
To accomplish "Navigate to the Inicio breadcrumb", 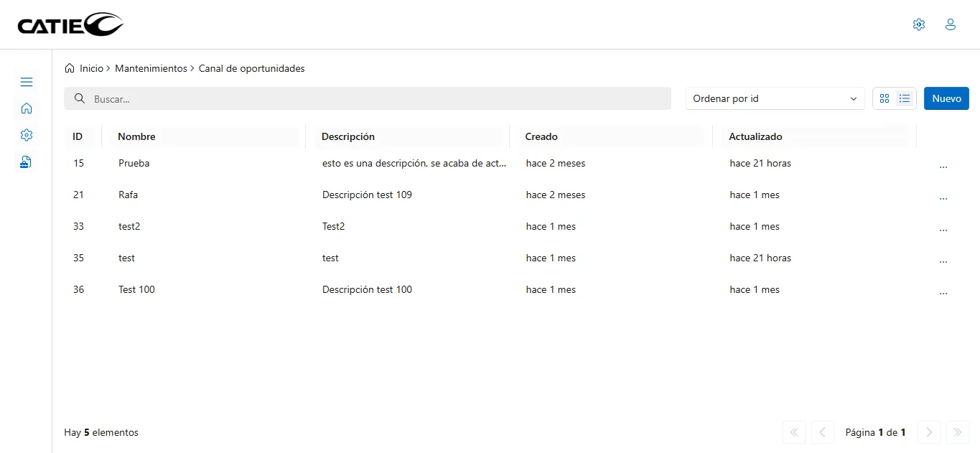I will [91, 68].
